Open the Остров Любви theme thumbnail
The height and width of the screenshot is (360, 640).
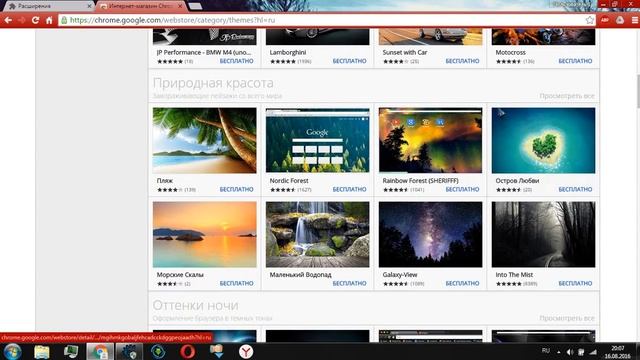pos(543,140)
